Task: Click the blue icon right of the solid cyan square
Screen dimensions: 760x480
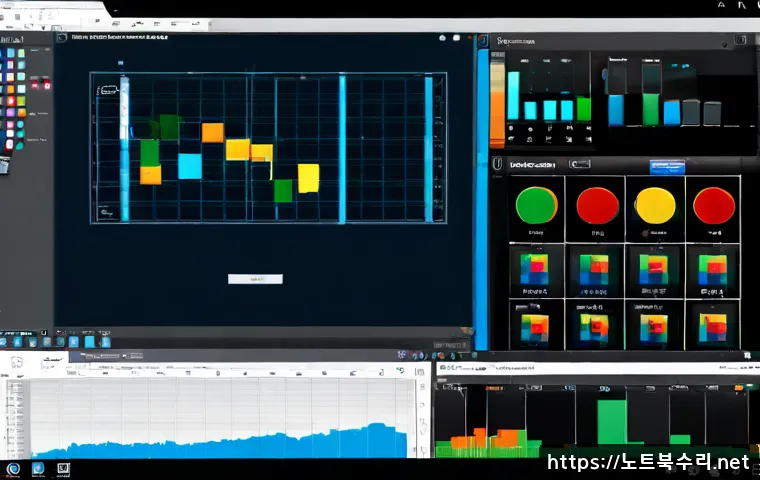Action: click(x=105, y=342)
